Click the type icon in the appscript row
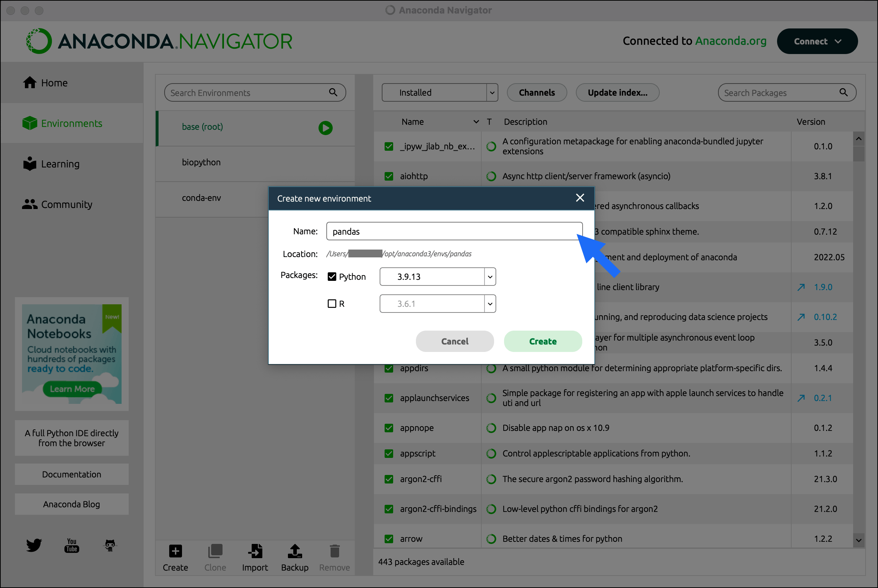 click(x=491, y=454)
